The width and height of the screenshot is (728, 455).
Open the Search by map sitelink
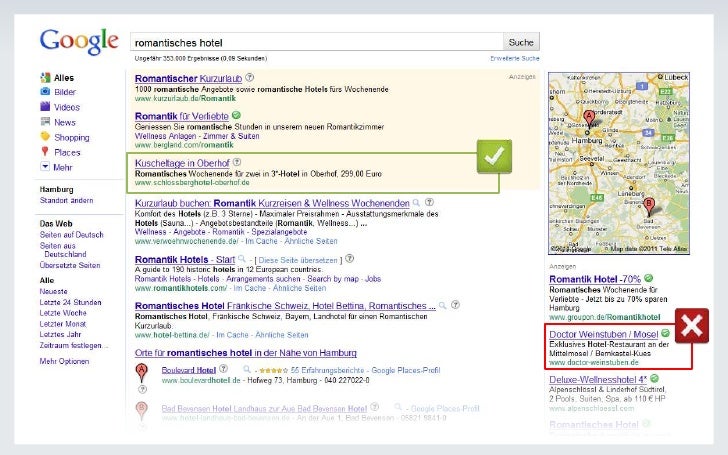click(333, 279)
